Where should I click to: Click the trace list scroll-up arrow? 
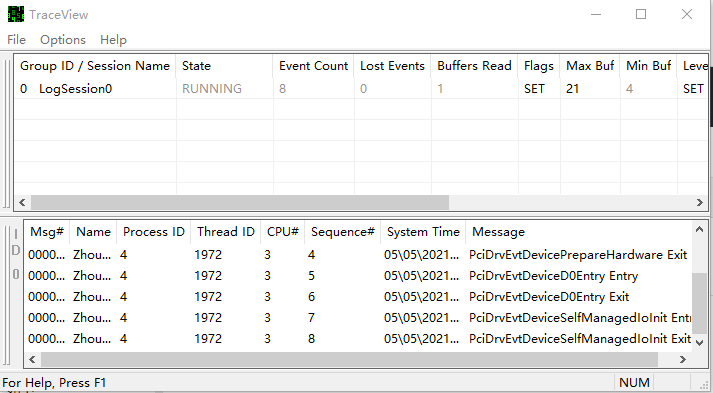pyautogui.click(x=699, y=230)
